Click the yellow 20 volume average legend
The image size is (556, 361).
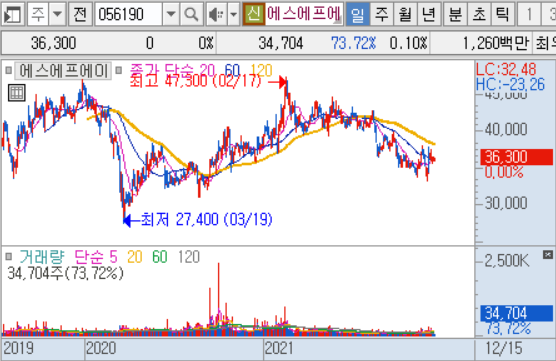[135, 257]
